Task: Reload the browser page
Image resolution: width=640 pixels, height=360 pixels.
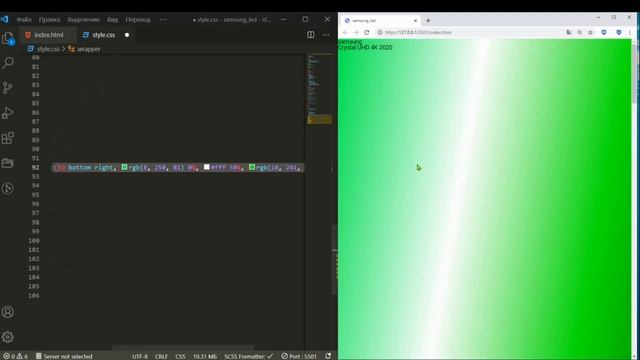Action: point(367,32)
